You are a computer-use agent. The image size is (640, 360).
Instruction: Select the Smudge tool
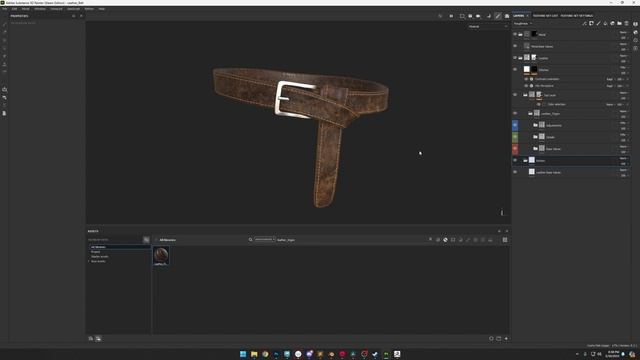4,56
